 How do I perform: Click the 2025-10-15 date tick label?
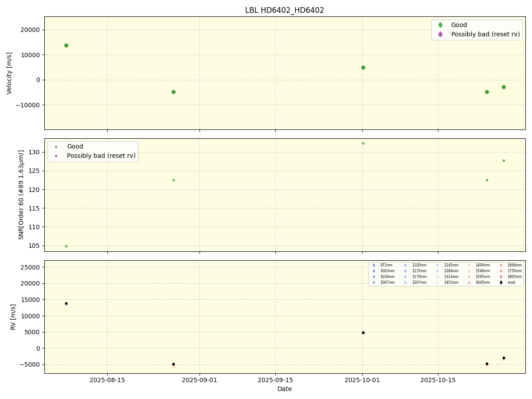tap(438, 380)
